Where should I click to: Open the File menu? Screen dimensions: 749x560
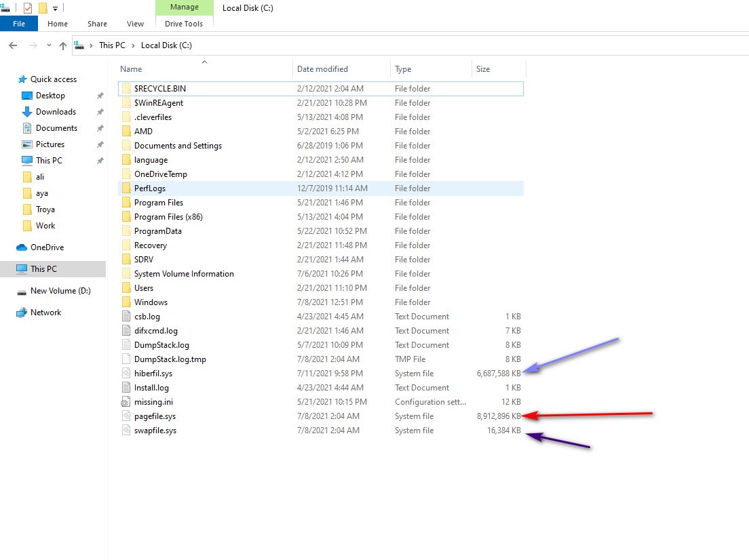click(19, 24)
